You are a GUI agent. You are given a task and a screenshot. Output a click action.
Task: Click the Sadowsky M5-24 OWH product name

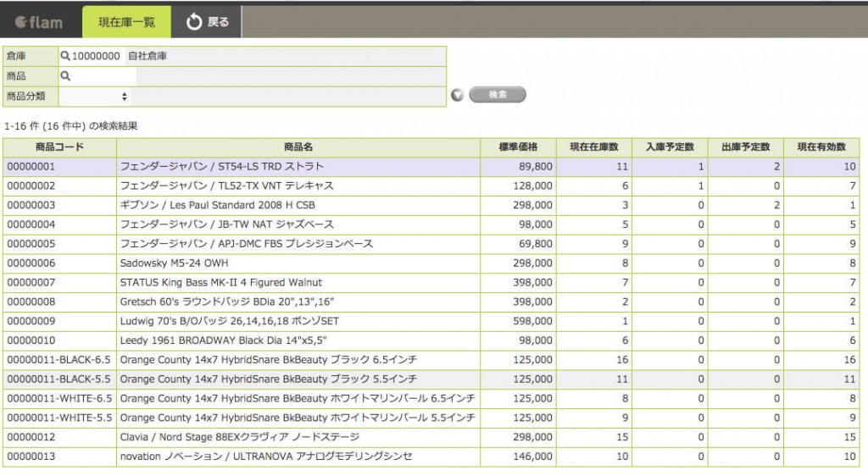(174, 263)
